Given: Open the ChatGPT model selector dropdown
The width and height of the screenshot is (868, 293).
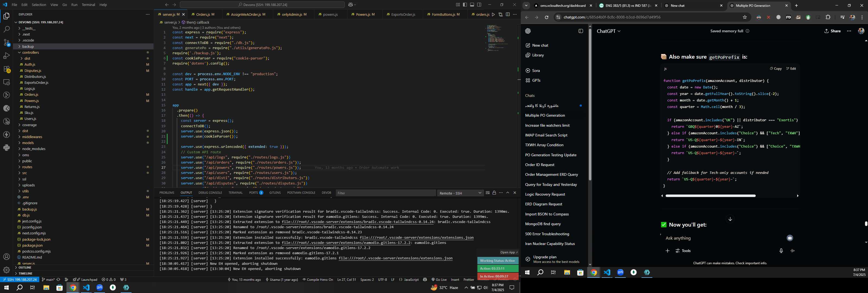Looking at the screenshot, I should pyautogui.click(x=608, y=31).
